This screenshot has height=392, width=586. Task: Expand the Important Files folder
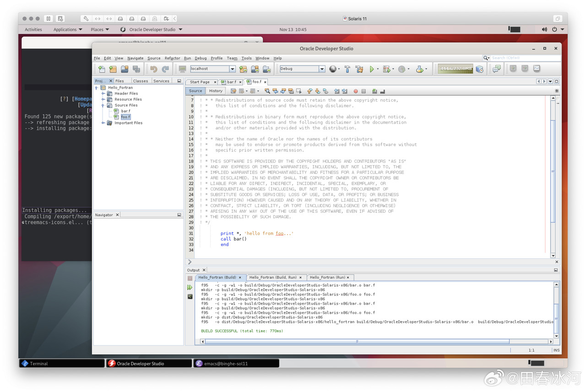pyautogui.click(x=103, y=123)
